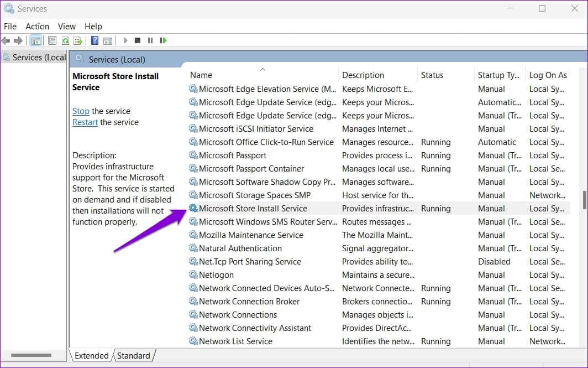Click the Stop Service square icon

click(138, 40)
